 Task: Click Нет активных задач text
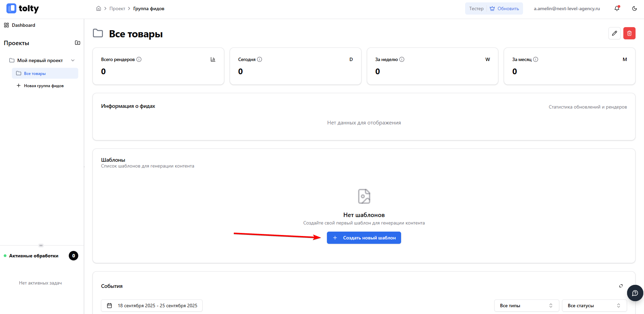coord(40,283)
